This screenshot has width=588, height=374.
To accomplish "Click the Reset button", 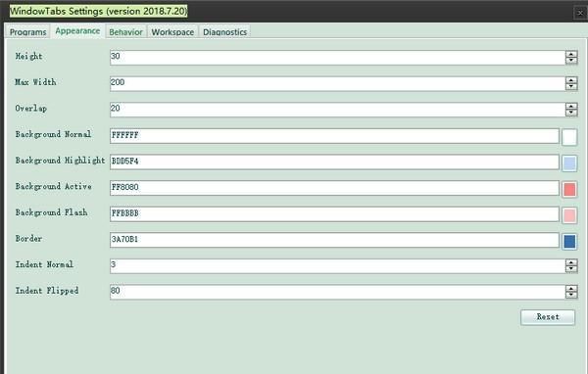I will pyautogui.click(x=548, y=317).
